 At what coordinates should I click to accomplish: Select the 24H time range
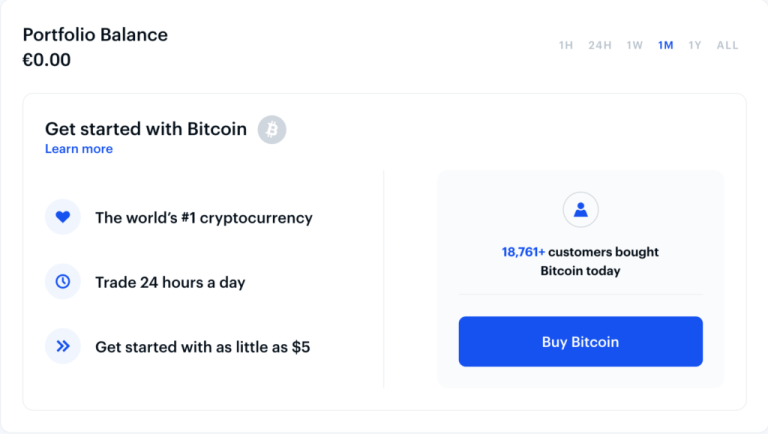600,46
